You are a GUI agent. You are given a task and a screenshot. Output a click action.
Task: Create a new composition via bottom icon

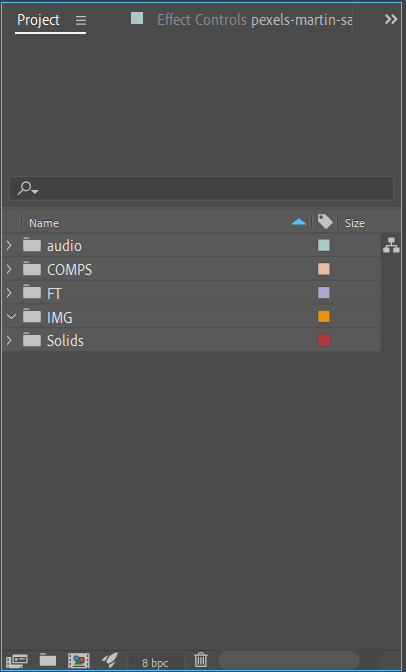(79, 660)
